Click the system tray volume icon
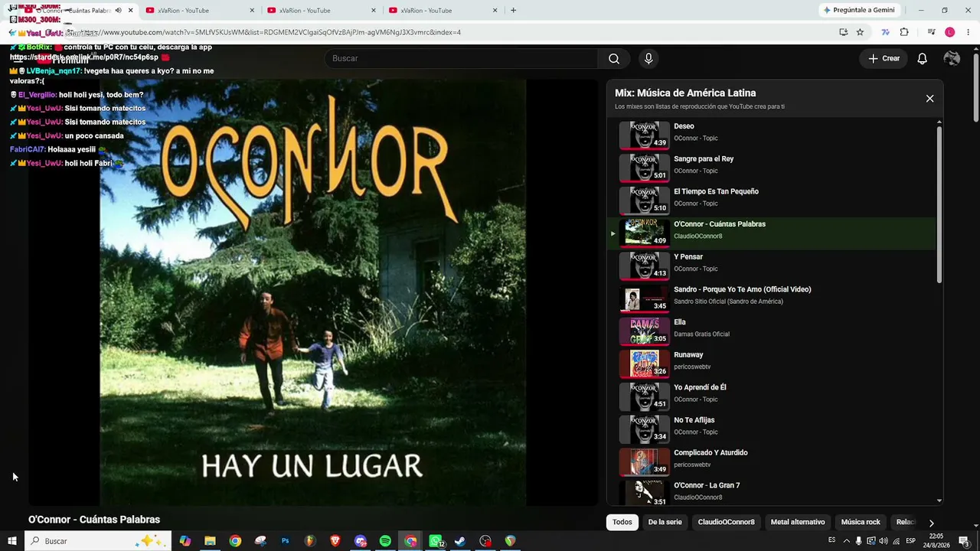 click(884, 541)
